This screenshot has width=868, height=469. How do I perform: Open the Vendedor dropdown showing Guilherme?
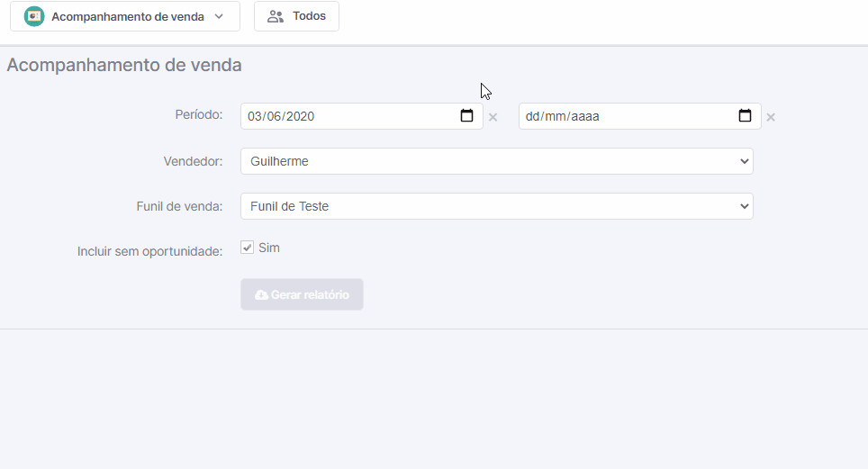tap(496, 161)
